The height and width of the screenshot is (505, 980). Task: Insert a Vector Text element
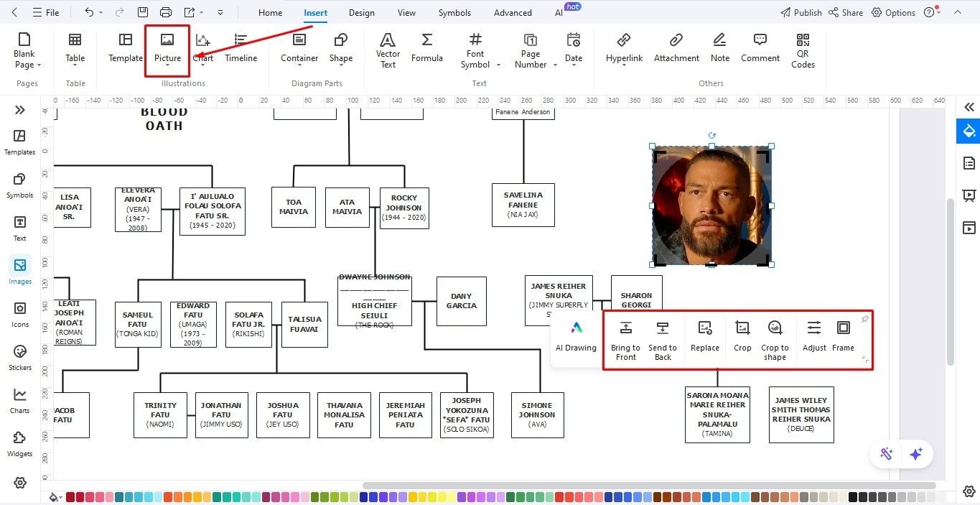pyautogui.click(x=387, y=50)
